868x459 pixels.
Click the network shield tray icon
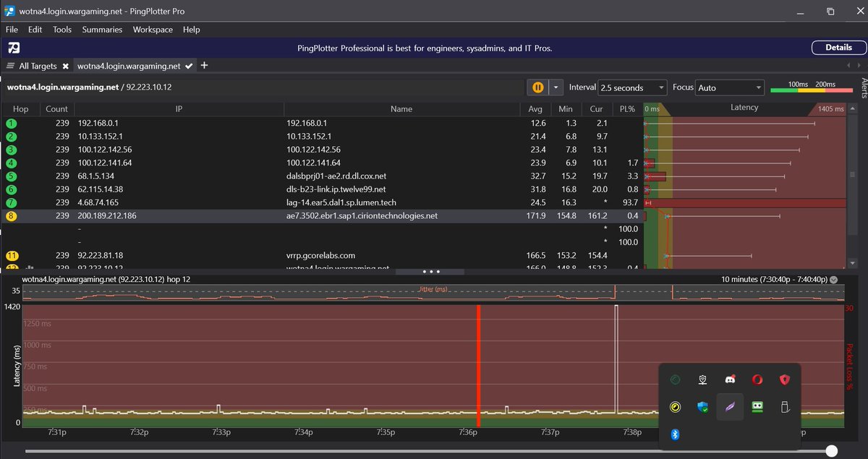tap(702, 379)
